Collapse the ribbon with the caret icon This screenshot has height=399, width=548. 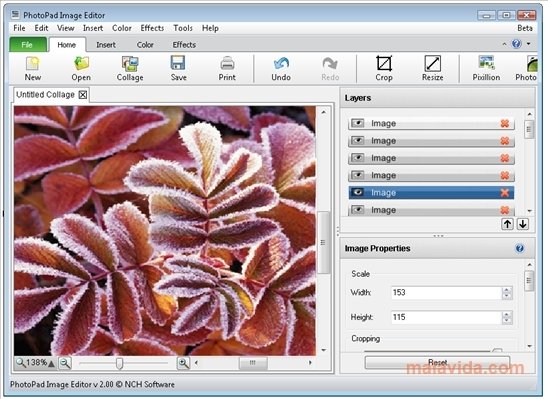click(x=504, y=44)
